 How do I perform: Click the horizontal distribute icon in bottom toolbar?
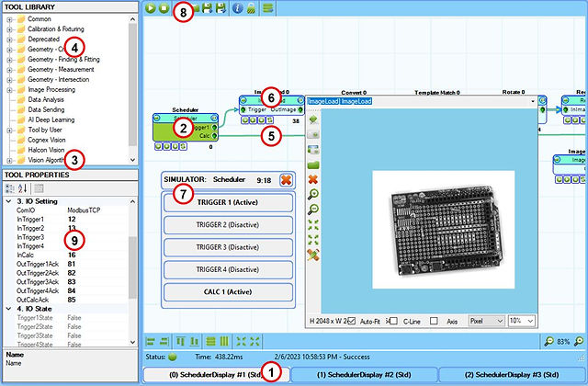(x=211, y=341)
